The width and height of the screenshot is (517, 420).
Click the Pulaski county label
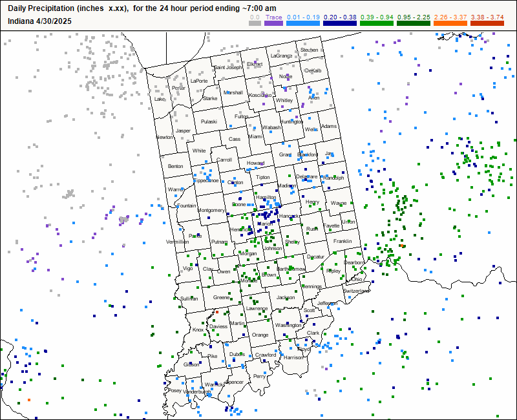[209, 121]
